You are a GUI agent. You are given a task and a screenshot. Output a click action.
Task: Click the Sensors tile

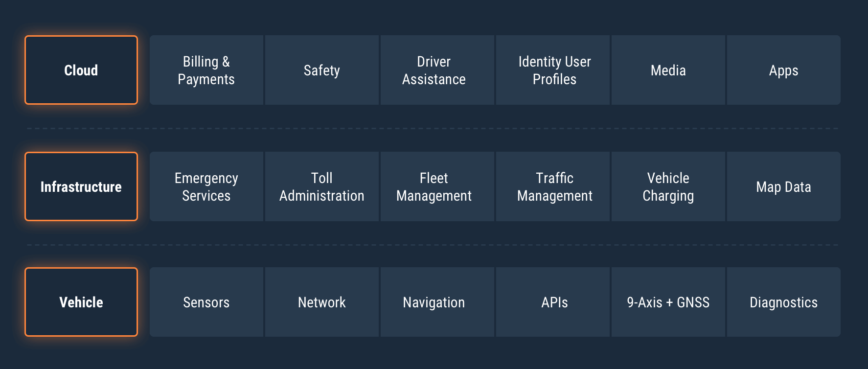click(206, 302)
